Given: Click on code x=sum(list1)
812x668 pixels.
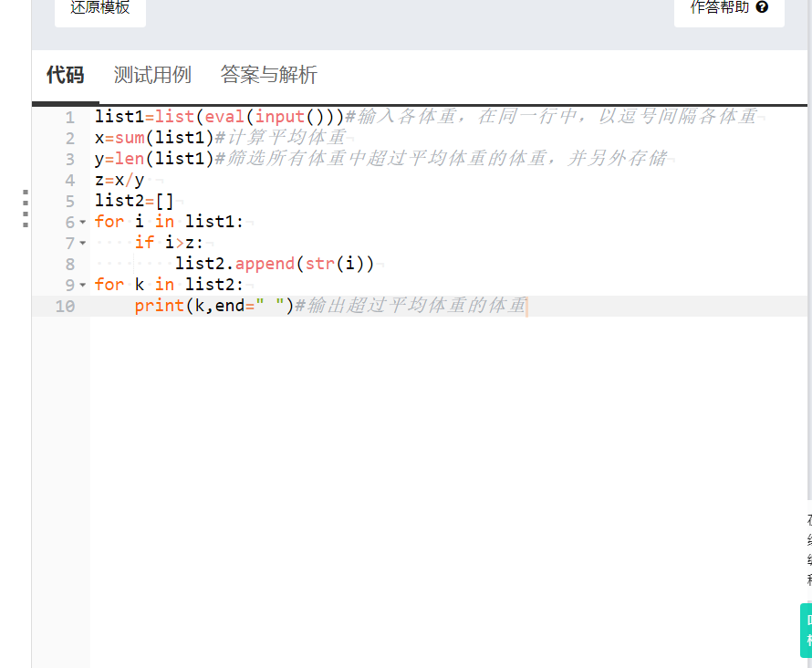Looking at the screenshot, I should tap(154, 138).
